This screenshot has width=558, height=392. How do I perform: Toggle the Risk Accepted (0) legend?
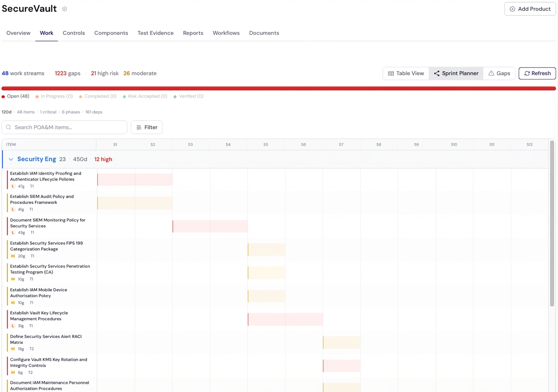145,97
